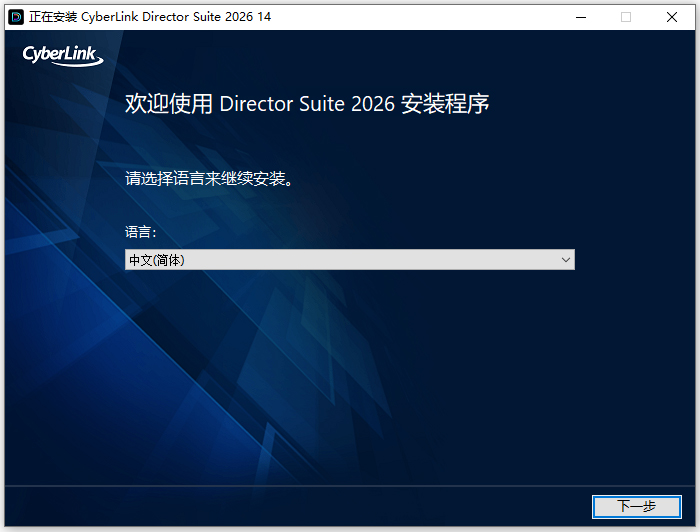Viewport: 700px width, 532px height.
Task: Click the 请选择语言来继续安装 instruction text
Action: click(x=208, y=180)
